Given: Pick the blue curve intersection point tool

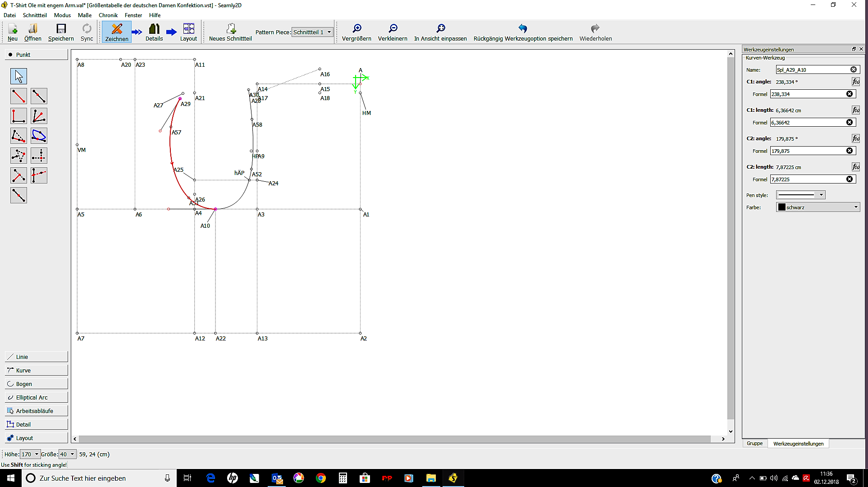Looking at the screenshot, I should [39, 136].
